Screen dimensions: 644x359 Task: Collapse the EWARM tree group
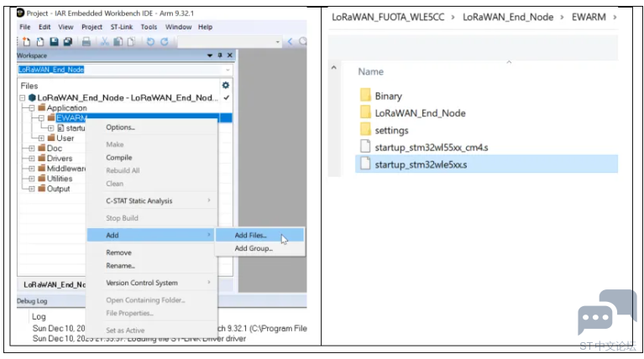click(41, 118)
